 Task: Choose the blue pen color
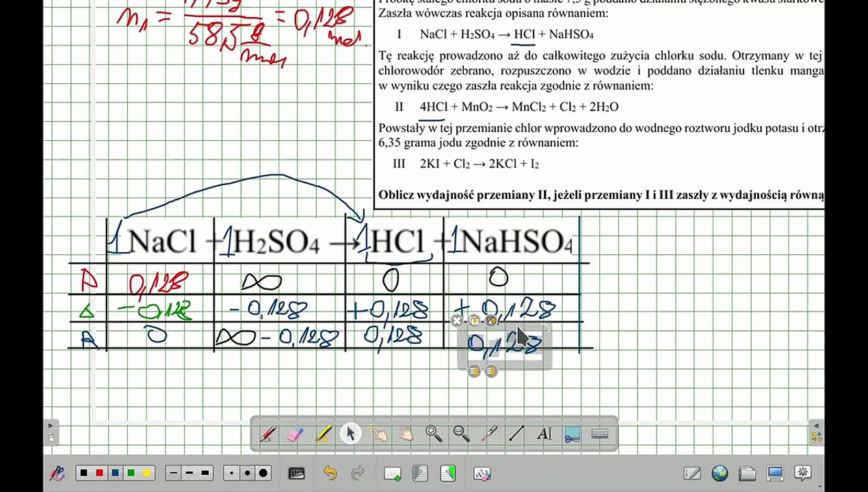point(116,473)
